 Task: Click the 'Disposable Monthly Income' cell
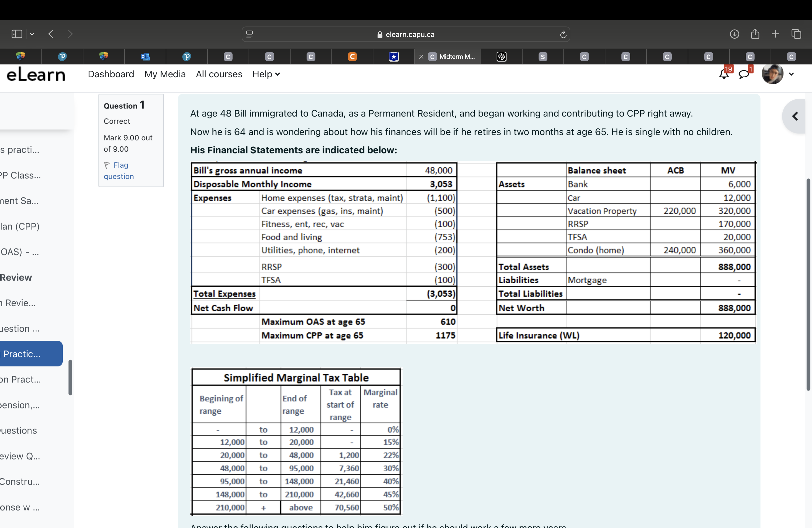[252, 184]
